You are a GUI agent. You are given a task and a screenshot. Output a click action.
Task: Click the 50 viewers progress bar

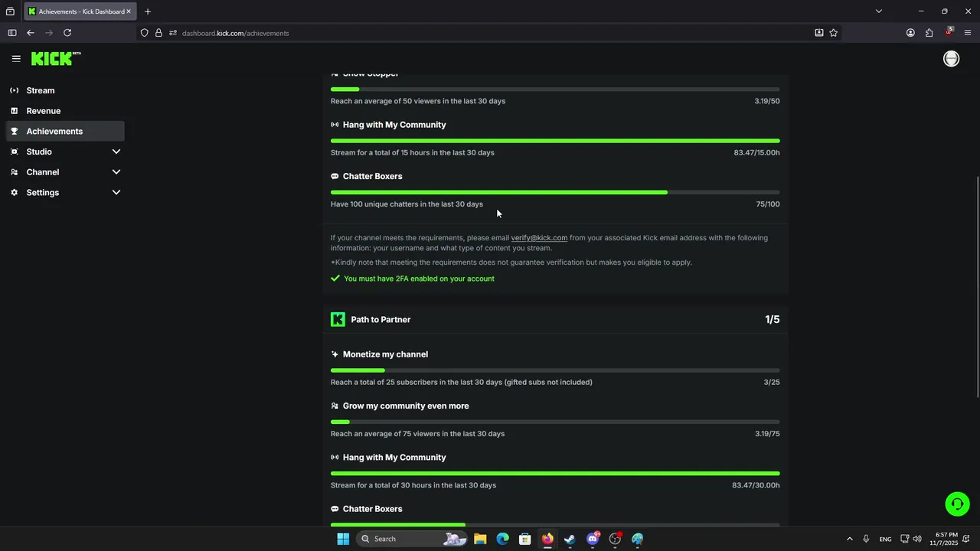tap(555, 90)
